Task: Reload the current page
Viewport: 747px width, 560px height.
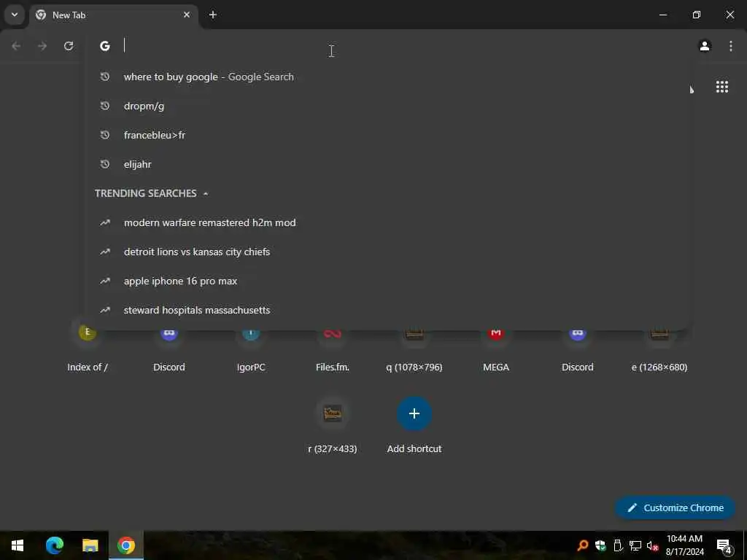Action: coord(69,46)
